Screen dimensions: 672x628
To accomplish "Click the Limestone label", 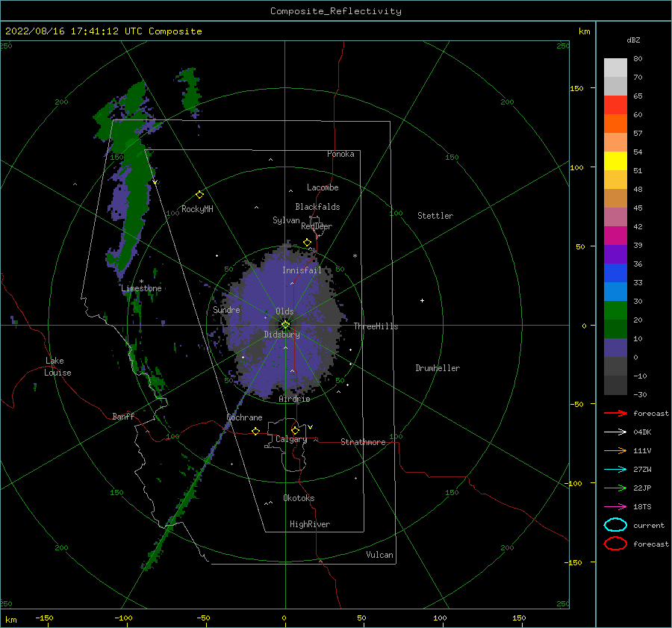I will click(141, 288).
